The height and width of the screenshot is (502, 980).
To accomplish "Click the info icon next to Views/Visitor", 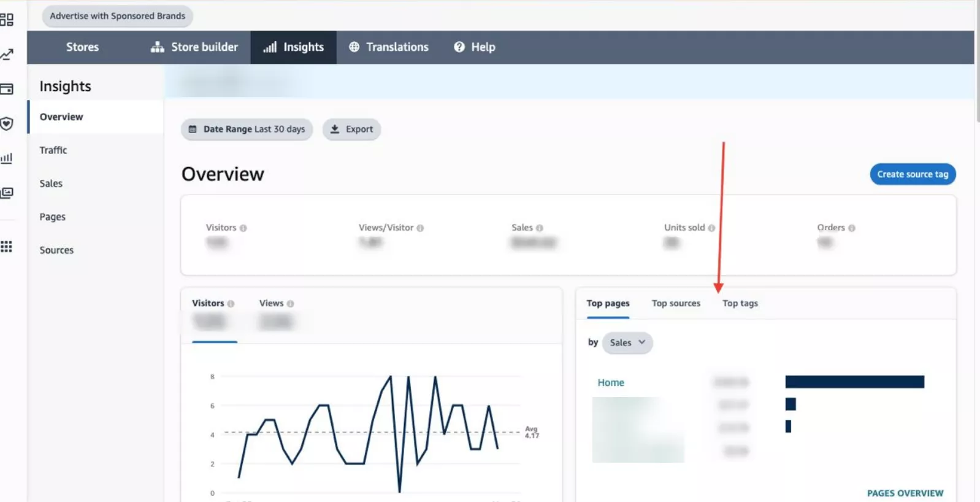I will click(x=420, y=228).
